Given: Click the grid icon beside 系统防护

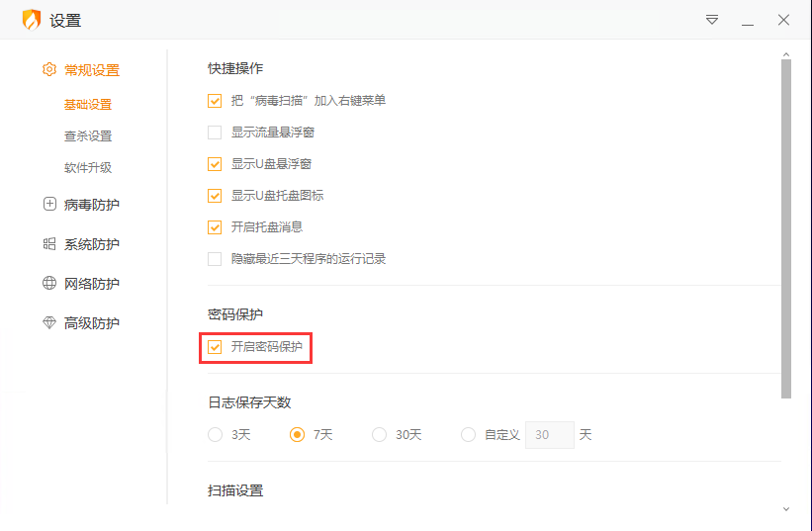Looking at the screenshot, I should [49, 244].
